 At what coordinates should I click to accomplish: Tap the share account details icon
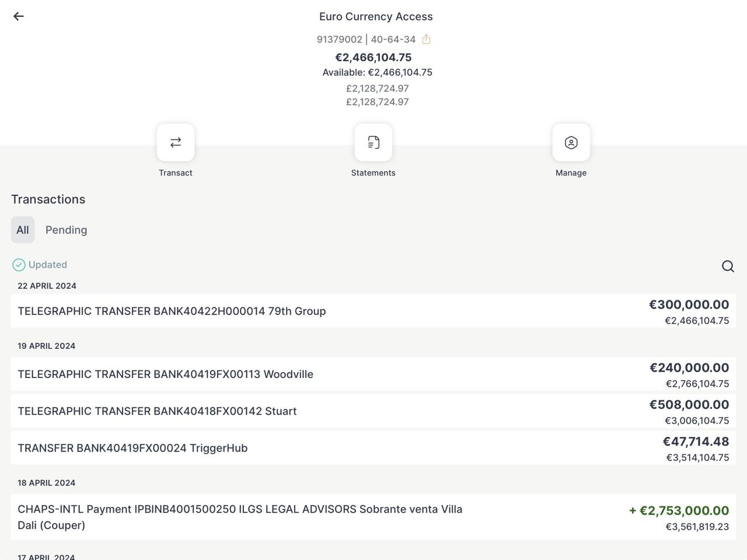pyautogui.click(x=426, y=39)
